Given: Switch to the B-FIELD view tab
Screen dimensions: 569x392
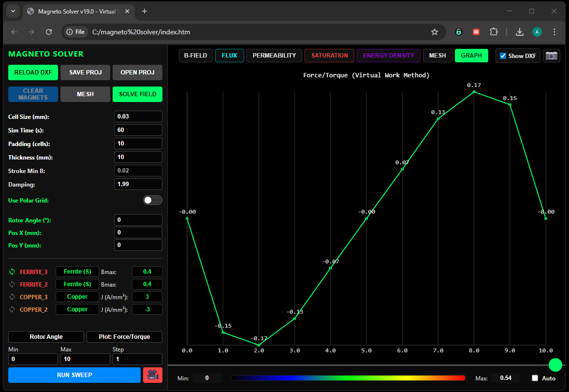Looking at the screenshot, I should tap(195, 56).
